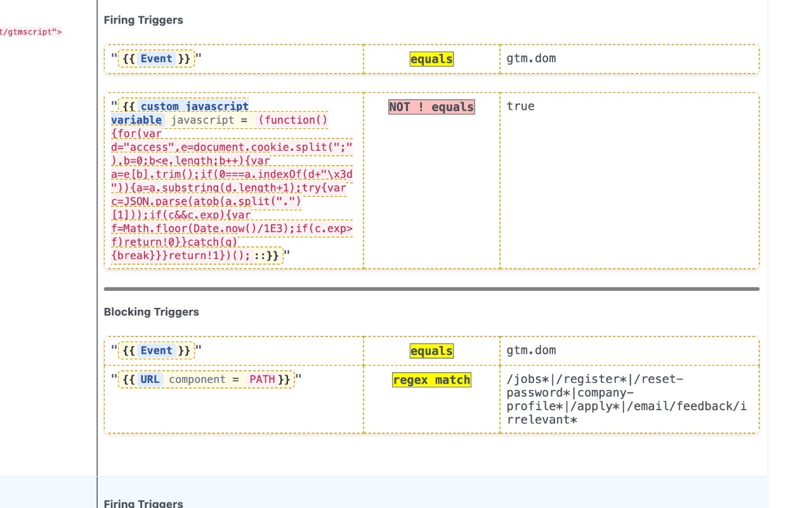Image resolution: width=812 pixels, height=508 pixels.
Task: Collapse the Blocking Triggers section header
Action: point(152,312)
